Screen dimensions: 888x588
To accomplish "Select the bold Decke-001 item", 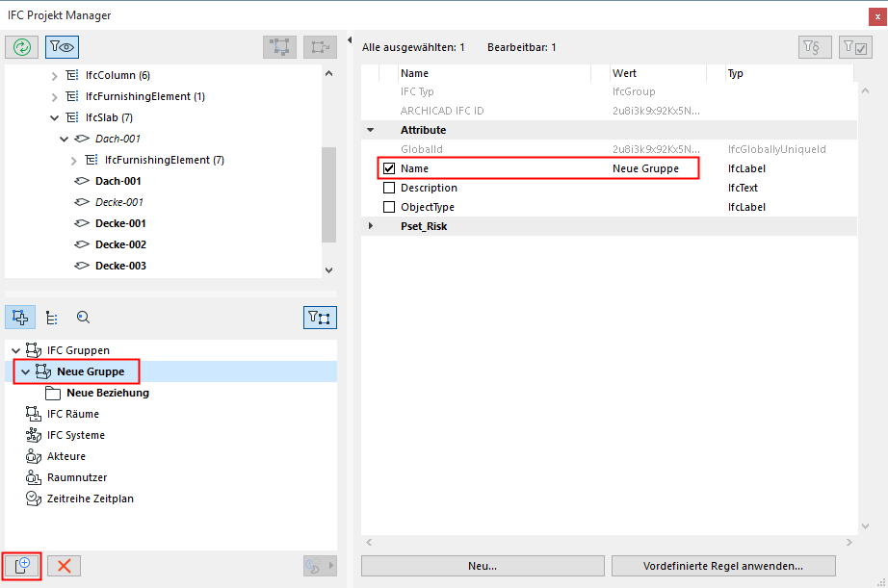I will (120, 223).
